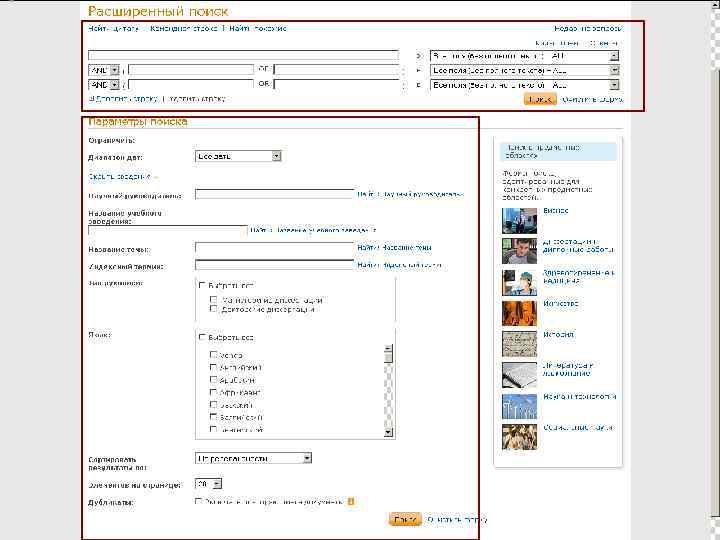Focus the second-row field after OR
Screen dimensions: 720x540
pyautogui.click(x=337, y=70)
